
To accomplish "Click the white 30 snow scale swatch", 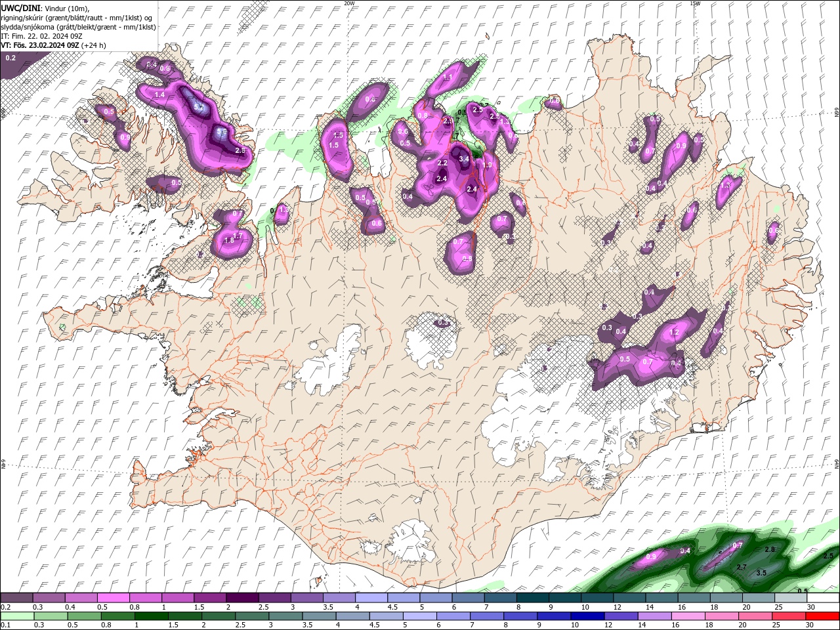I will (822, 598).
